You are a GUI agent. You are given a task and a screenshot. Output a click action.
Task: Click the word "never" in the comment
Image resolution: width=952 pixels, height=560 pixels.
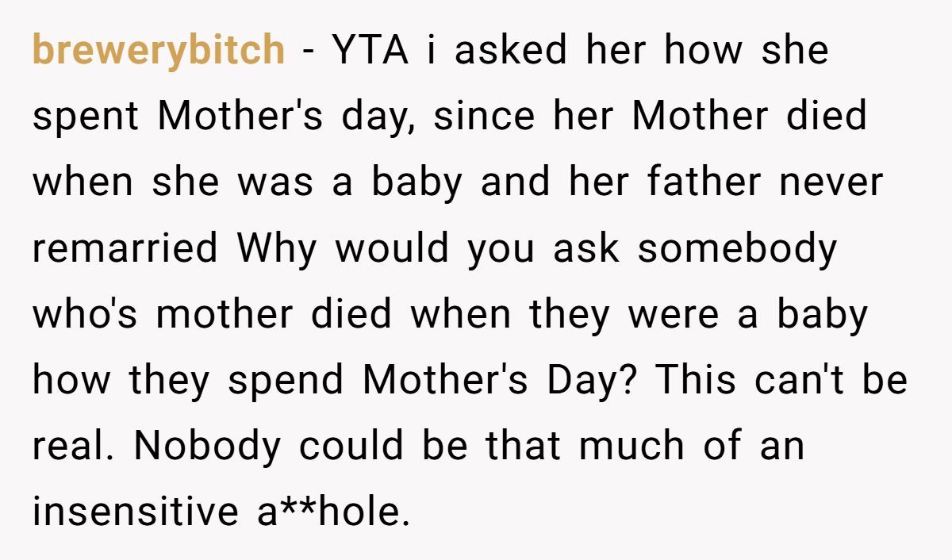[831, 182]
